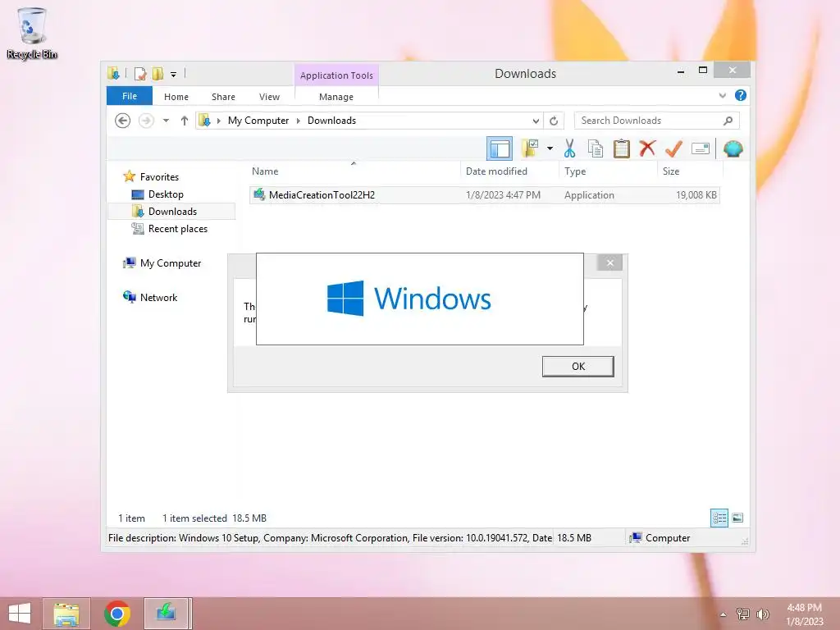Image resolution: width=840 pixels, height=630 pixels.
Task: Launch Google Chrome from the taskbar
Action: pos(116,614)
